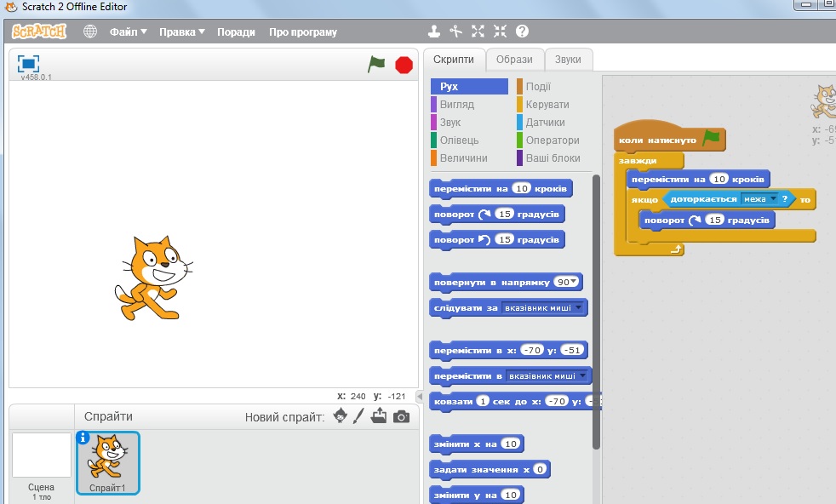Click value field in задати значення x
Screen dimensions: 836x504
pos(540,469)
